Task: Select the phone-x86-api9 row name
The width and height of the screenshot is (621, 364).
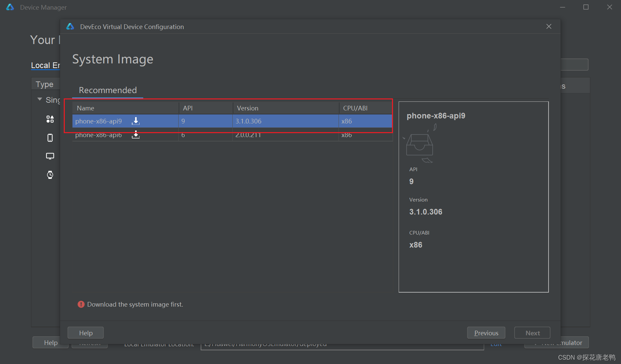Action: [98, 121]
